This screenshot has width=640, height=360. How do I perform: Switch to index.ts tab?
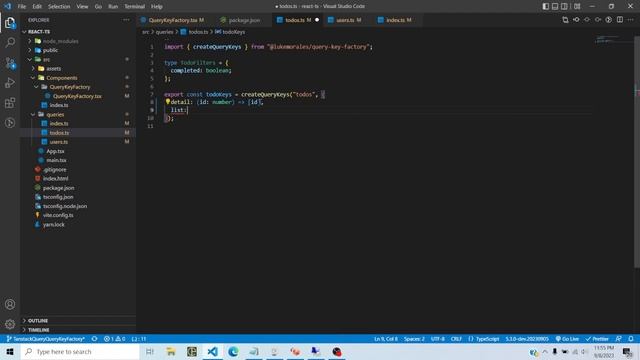click(x=398, y=20)
